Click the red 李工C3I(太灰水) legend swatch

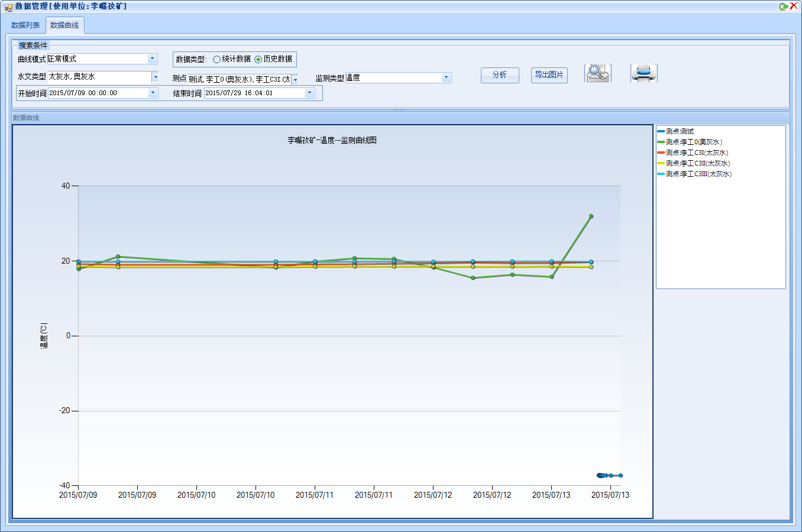pyautogui.click(x=661, y=153)
